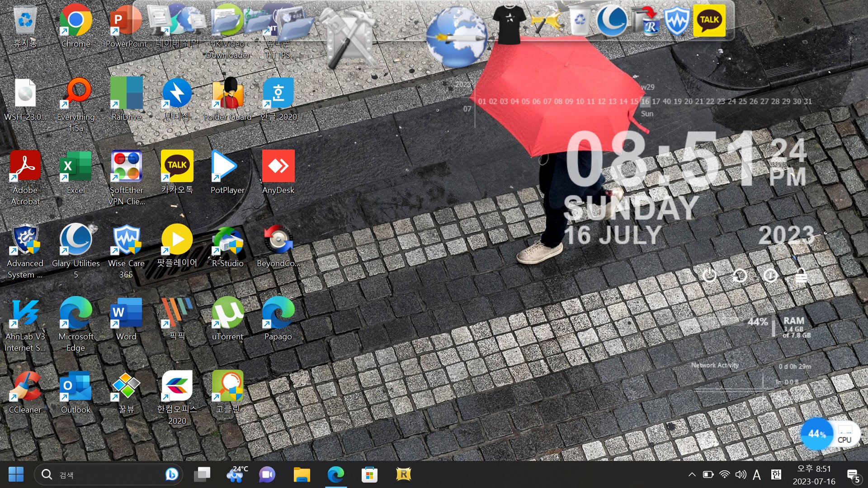Screen dimensions: 868x488
Task: Open Adobe Acrobat from desktop
Action: click(x=25, y=178)
